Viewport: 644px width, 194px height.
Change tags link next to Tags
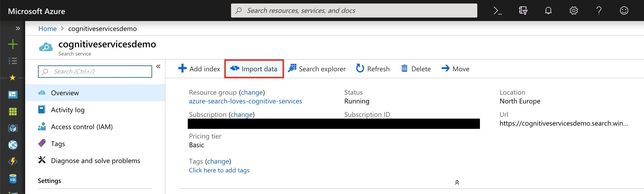218,161
